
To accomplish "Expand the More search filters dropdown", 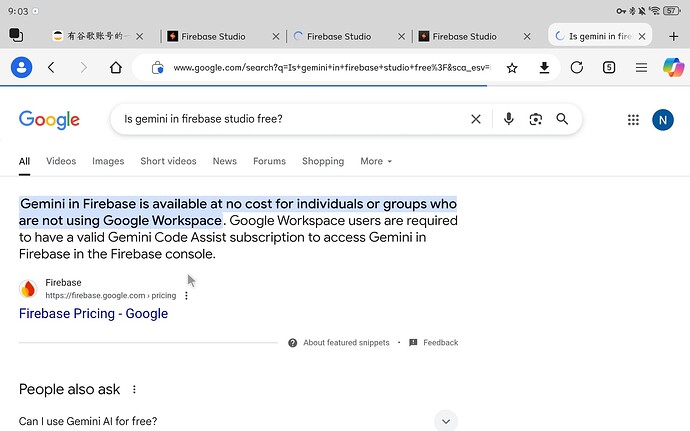I will tap(376, 161).
